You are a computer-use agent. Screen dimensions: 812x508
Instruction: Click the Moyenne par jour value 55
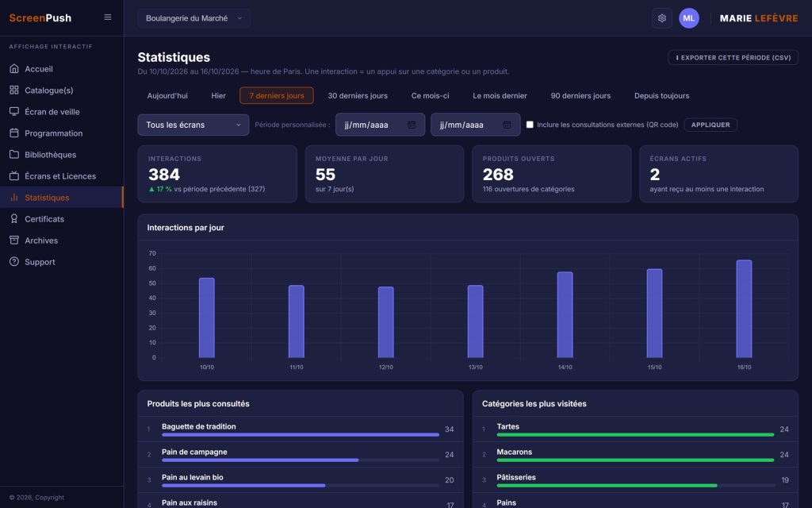pyautogui.click(x=325, y=175)
